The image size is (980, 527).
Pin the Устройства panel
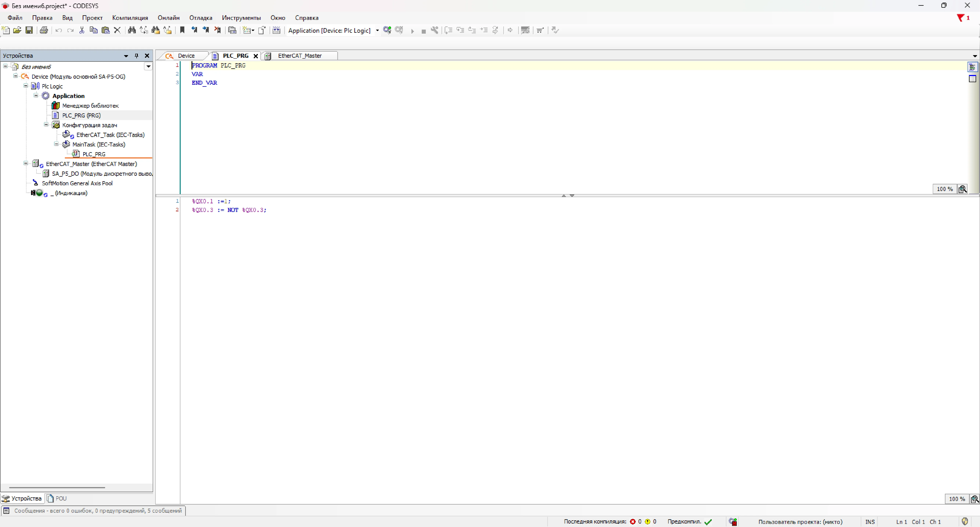pyautogui.click(x=136, y=56)
